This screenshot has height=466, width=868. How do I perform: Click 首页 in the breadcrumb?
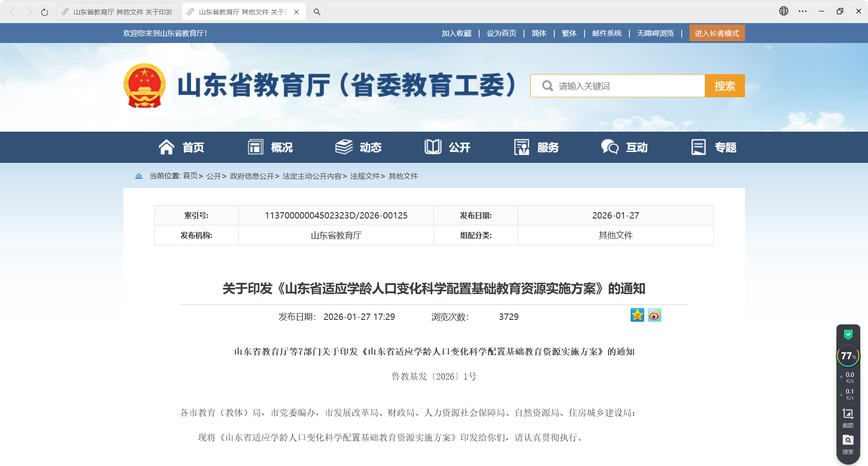[190, 176]
